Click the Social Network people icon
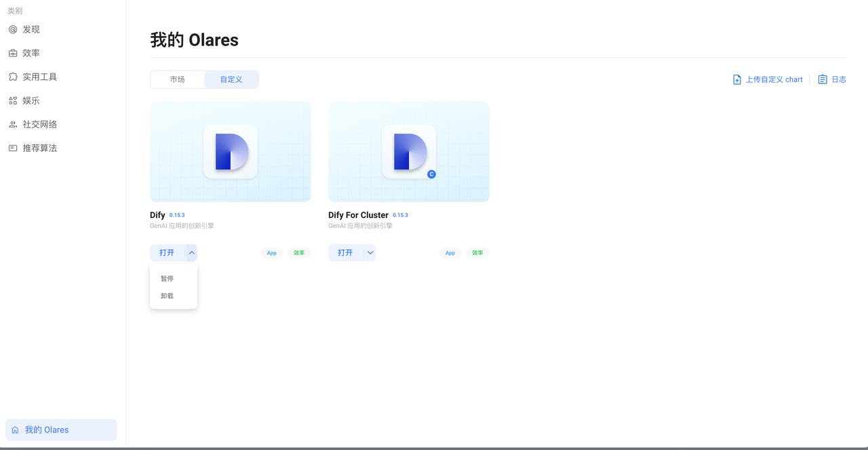The height and width of the screenshot is (450, 868). 13,124
